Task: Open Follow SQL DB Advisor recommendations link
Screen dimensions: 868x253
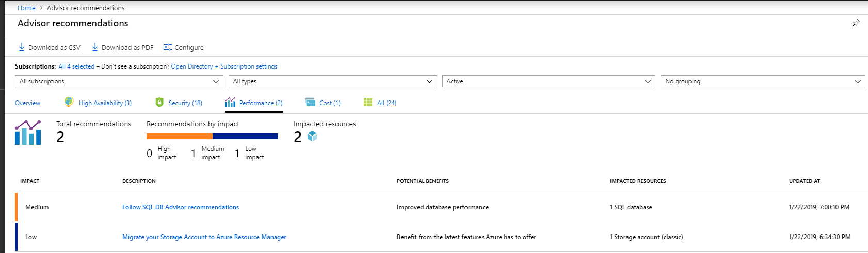Action: click(x=181, y=207)
